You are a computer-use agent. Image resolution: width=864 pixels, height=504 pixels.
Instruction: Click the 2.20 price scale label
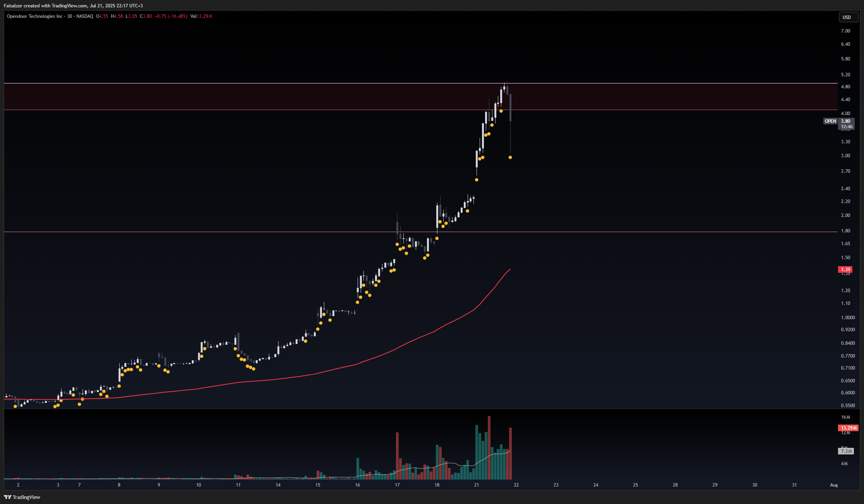pos(845,201)
